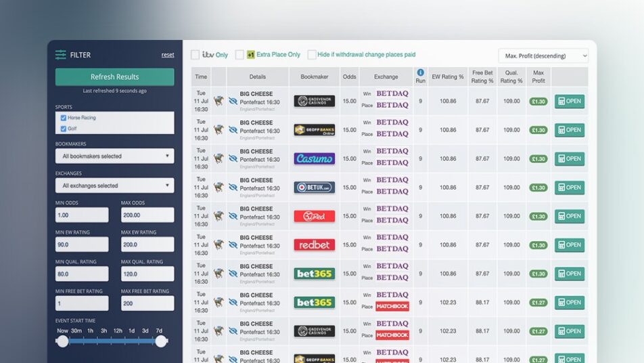Uncheck the Golf sport checkbox
Screen dimensions: 644x363
click(x=64, y=129)
